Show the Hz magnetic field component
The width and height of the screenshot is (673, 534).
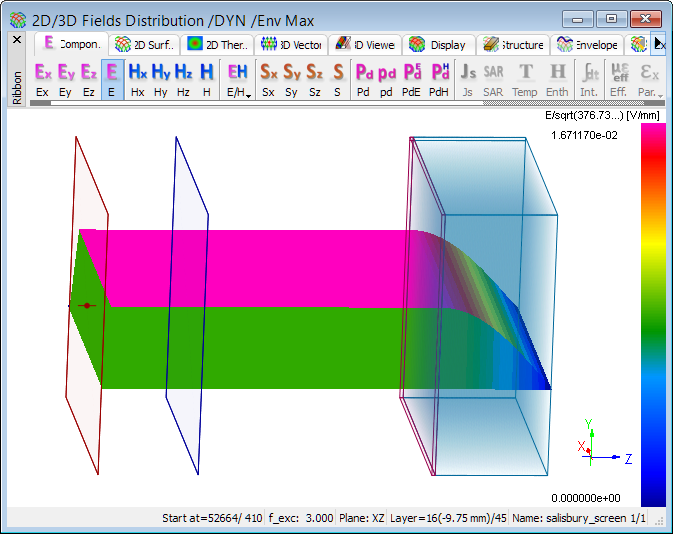pyautogui.click(x=184, y=79)
